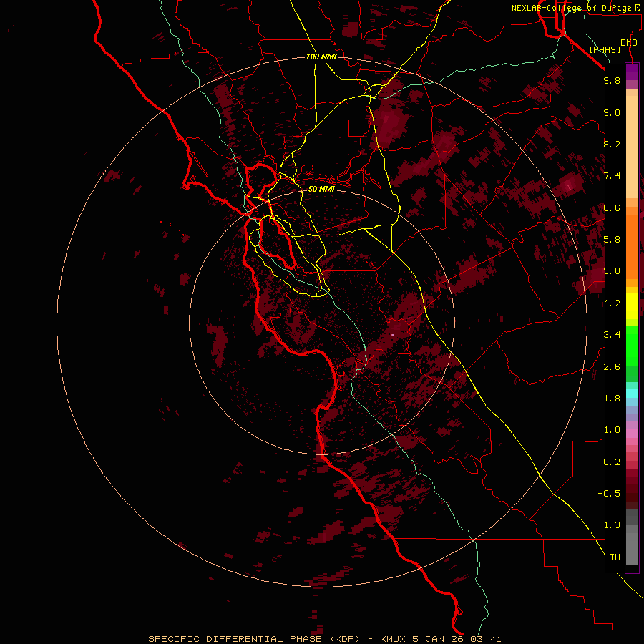Image resolution: width=644 pixels, height=644 pixels.
Task: Click the 2.6 legend value
Action: pyautogui.click(x=612, y=367)
